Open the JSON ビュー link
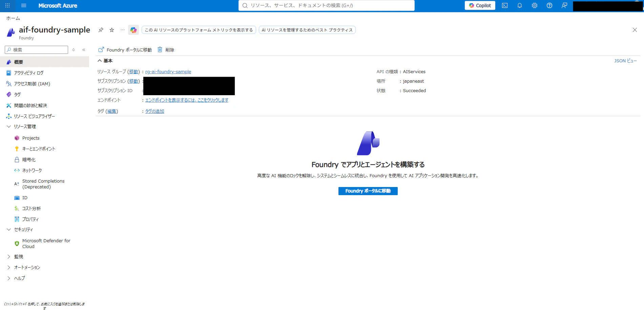644x310 pixels. [x=625, y=61]
